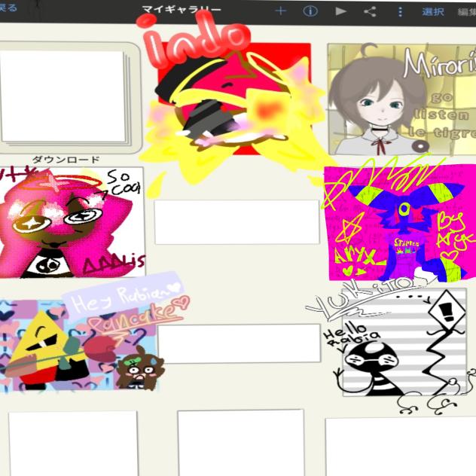Select the blank canvas beside the Pancake artwork
The height and width of the screenshot is (476, 476).
(x=239, y=343)
